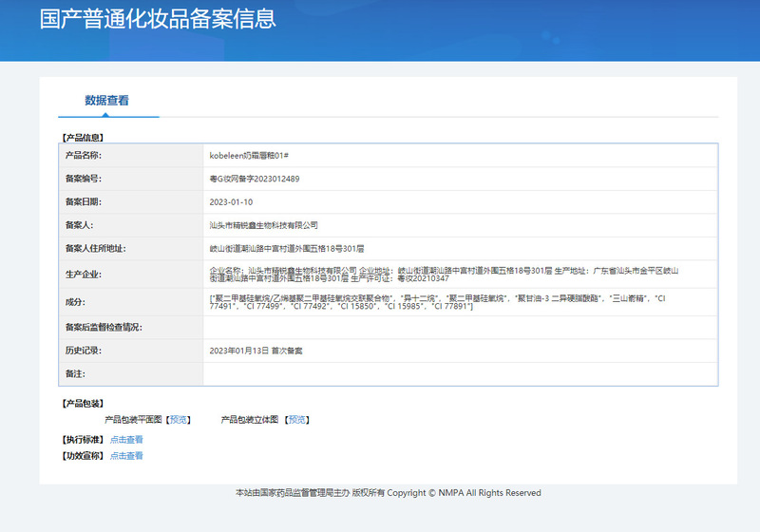
Task: Click the 备案人 row label
Action: (80, 225)
